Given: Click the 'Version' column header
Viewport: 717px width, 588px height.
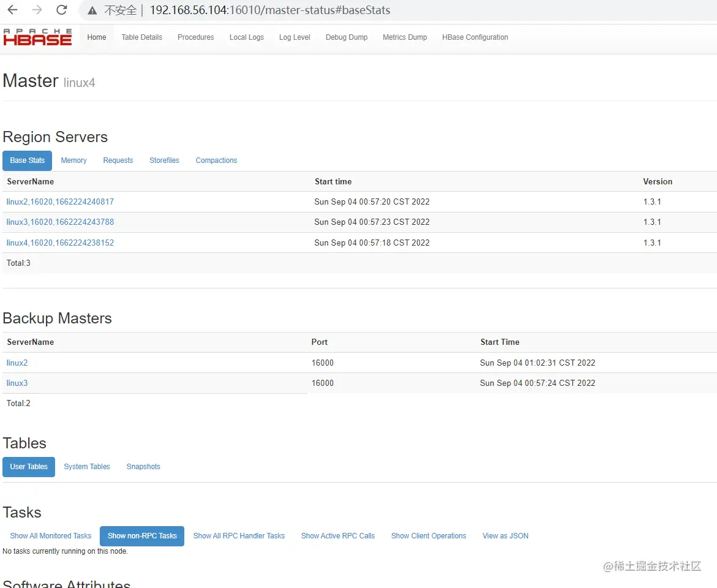Looking at the screenshot, I should point(658,182).
